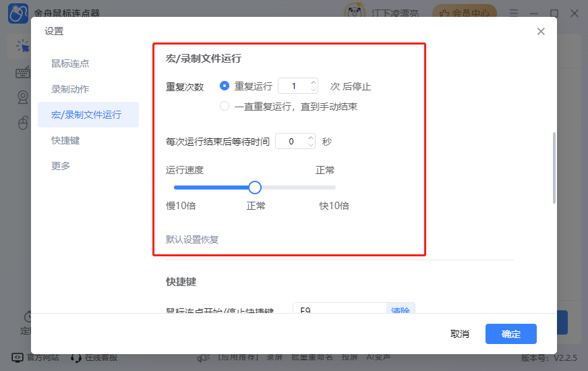Click the 在线客服 headset icon

[x=76, y=358]
